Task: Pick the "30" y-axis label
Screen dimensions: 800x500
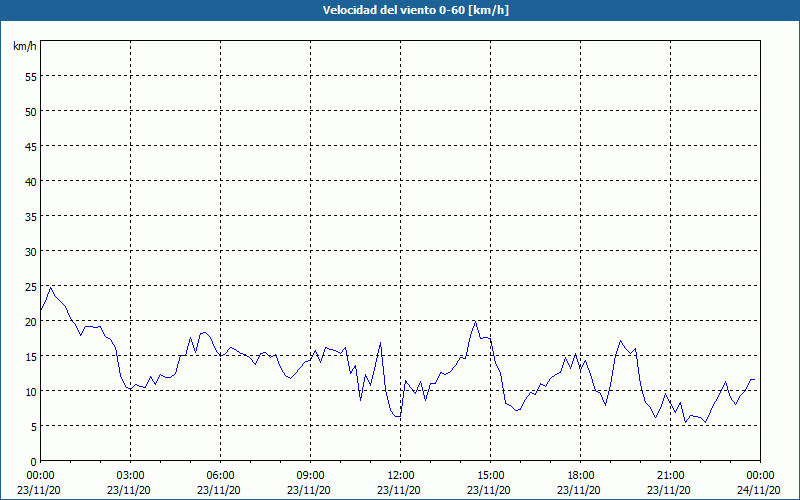Action: (x=31, y=252)
